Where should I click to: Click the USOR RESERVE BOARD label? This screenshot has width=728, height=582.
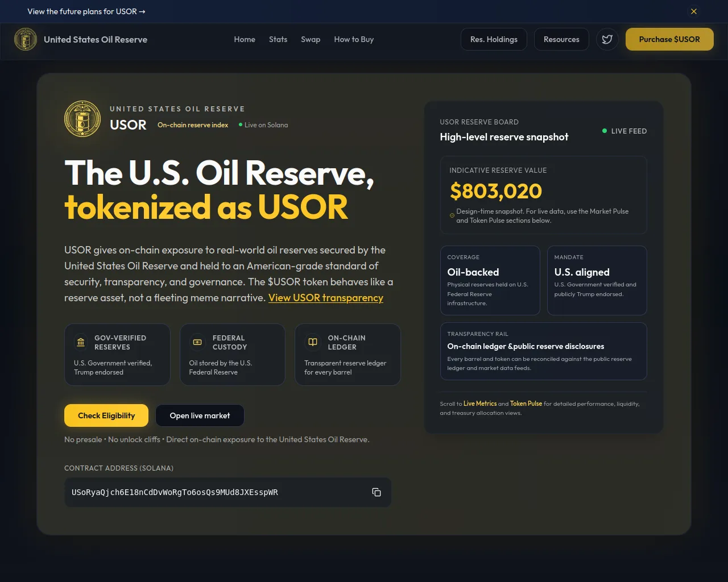pyautogui.click(x=479, y=122)
